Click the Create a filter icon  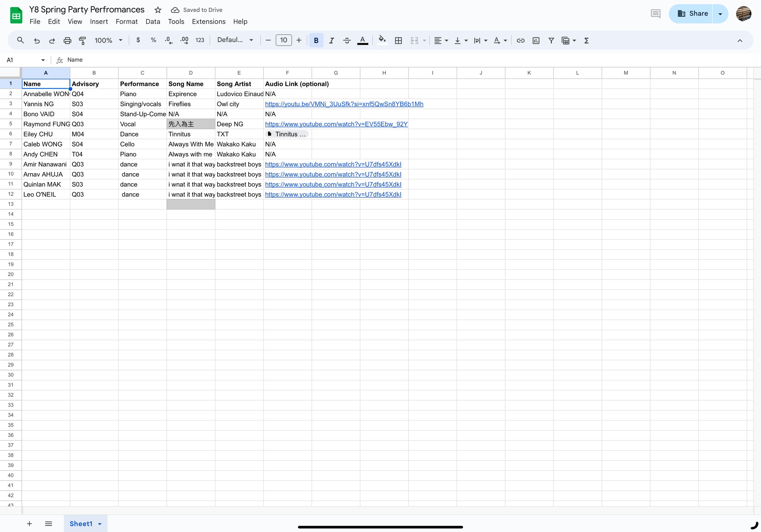[551, 40]
